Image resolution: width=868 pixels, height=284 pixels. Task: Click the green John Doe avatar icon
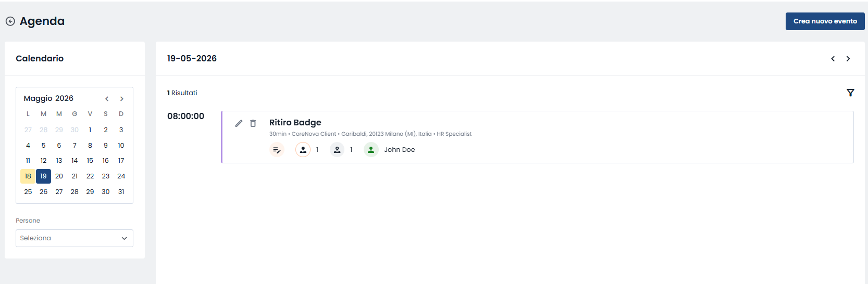(x=371, y=150)
